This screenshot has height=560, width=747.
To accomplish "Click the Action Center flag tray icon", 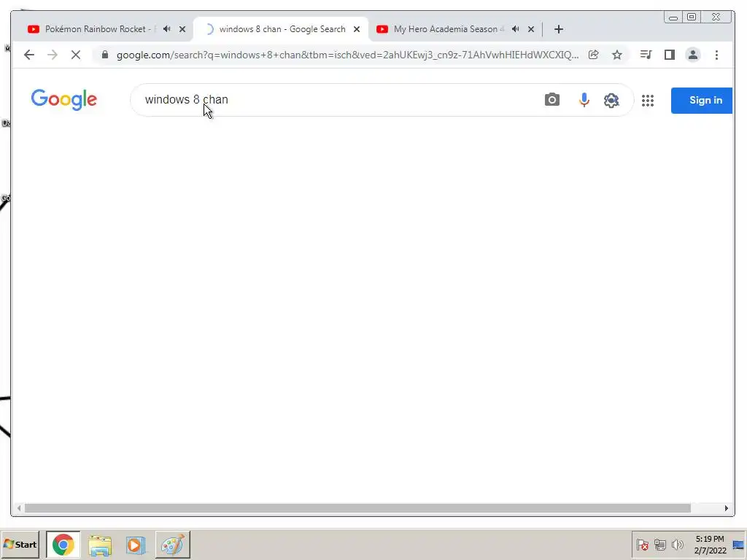I will click(x=642, y=544).
